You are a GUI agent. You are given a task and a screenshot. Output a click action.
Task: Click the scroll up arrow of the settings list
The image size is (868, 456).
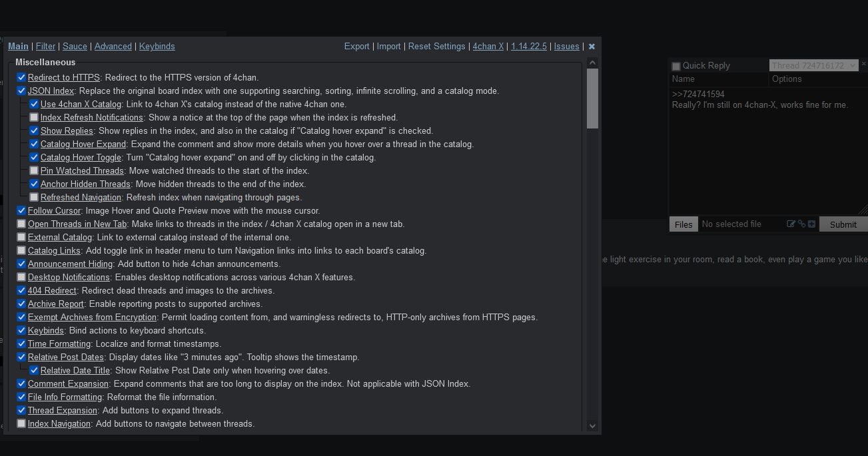point(592,63)
